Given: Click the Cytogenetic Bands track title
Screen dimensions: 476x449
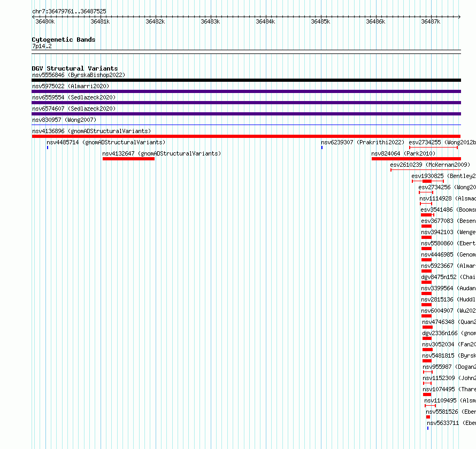Looking at the screenshot, I should point(64,40).
